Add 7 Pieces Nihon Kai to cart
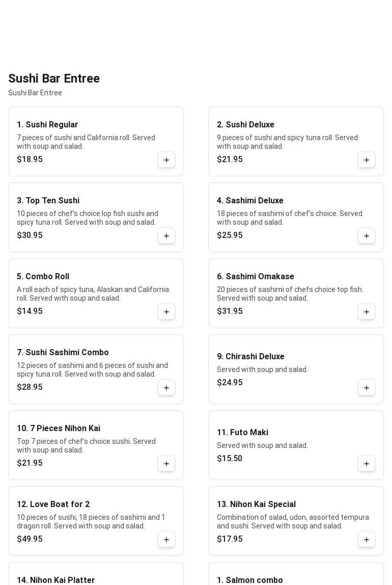Screen dimensions: 392x585 (x=166, y=464)
